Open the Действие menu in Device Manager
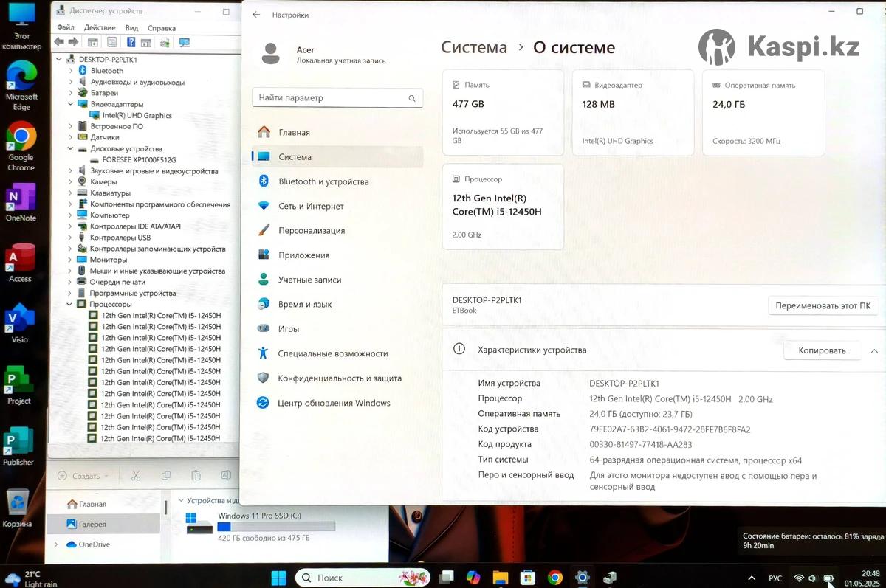Screen dimensions: 886x588 (100, 27)
